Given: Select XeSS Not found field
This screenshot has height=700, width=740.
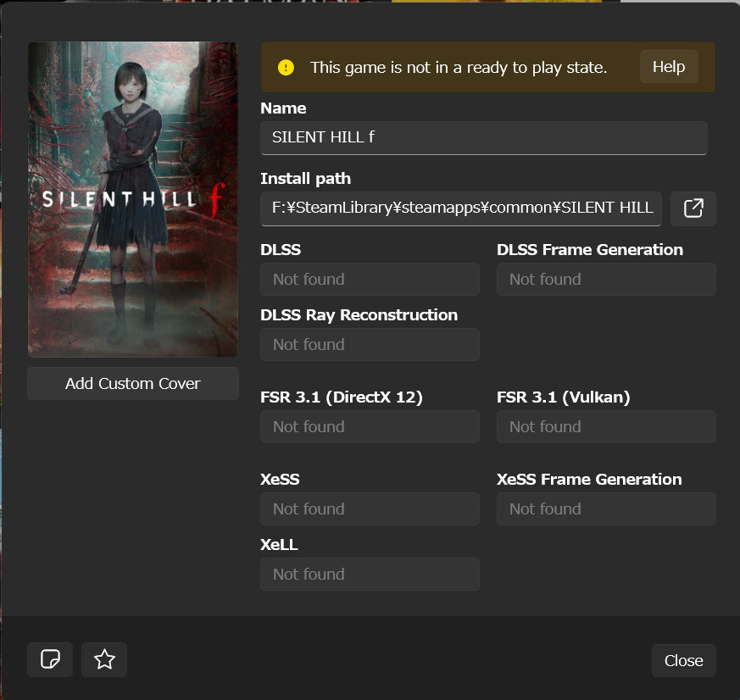Looking at the screenshot, I should click(x=370, y=509).
